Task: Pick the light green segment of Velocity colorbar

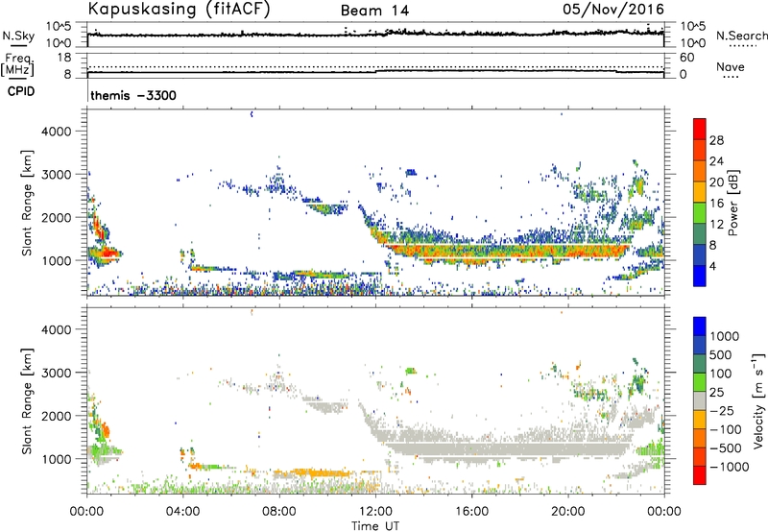Action: coord(700,382)
